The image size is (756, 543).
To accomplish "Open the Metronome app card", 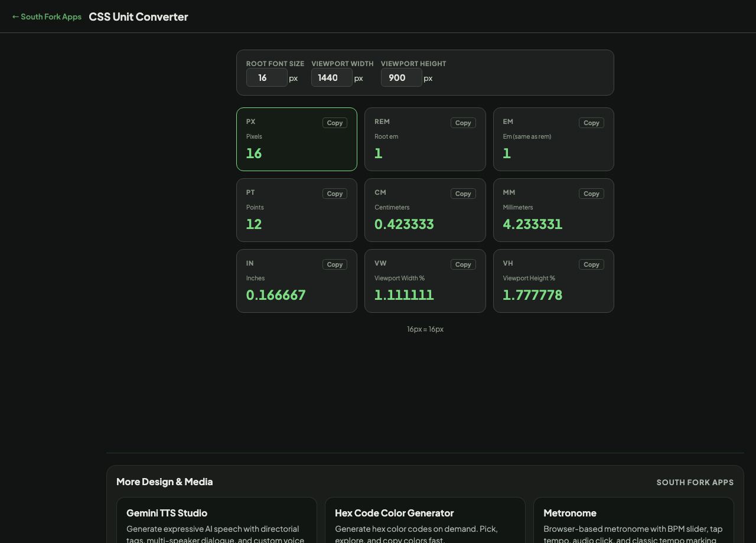I will [x=634, y=521].
